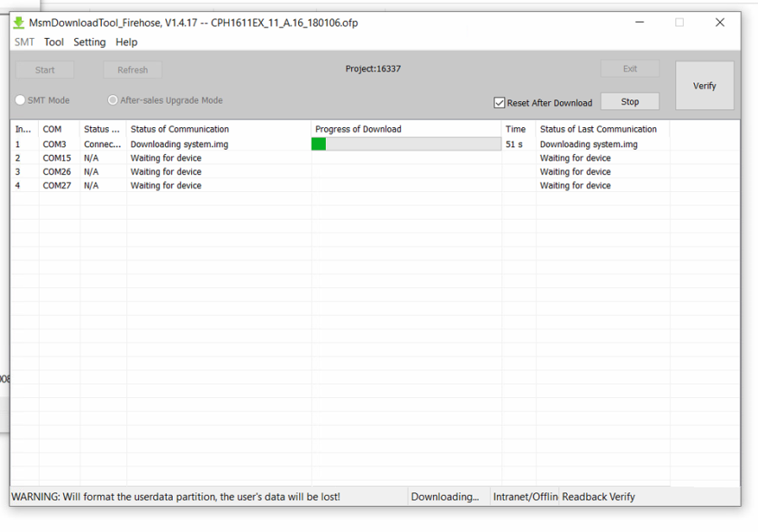Minimize the MsmDownloadTool window
The image size is (758, 532).
point(639,22)
